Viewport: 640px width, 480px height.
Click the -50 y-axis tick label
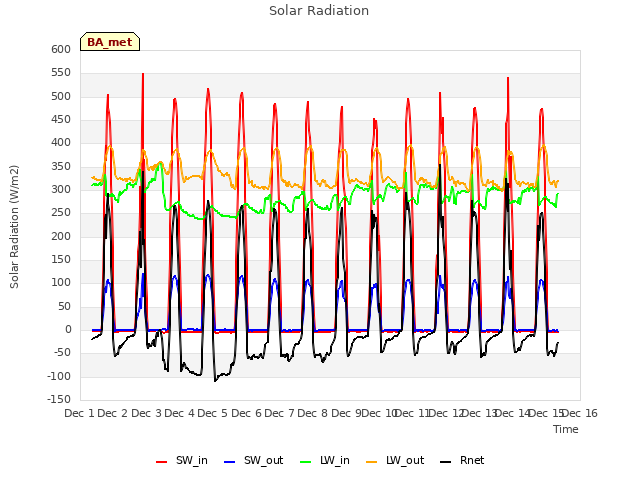point(60,353)
